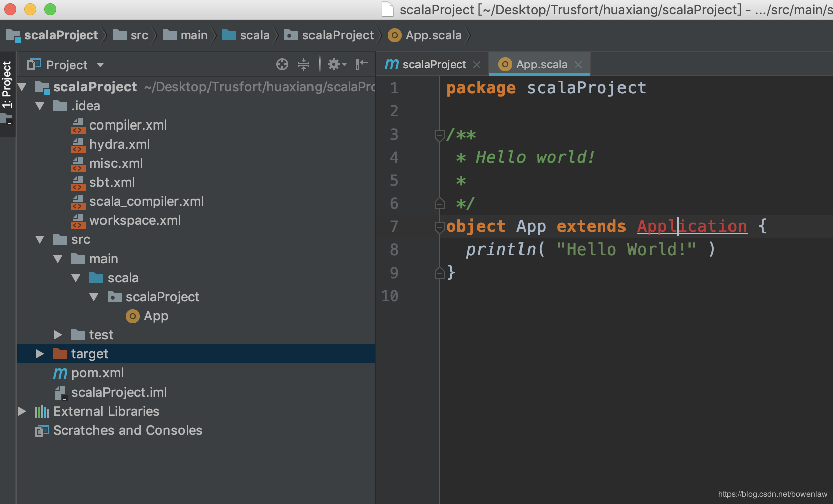Click the App object icon in tree

(132, 316)
